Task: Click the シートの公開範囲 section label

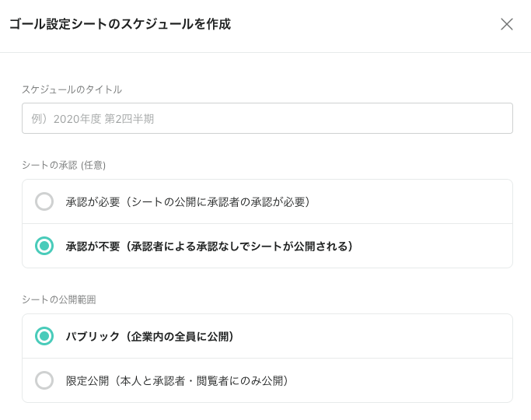Action: [58, 299]
